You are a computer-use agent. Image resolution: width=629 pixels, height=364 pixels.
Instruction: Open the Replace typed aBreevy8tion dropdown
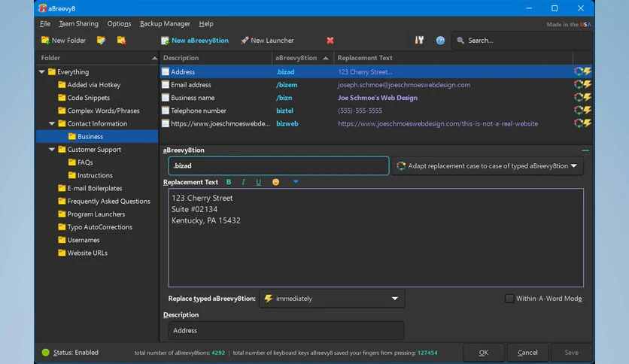tap(332, 299)
